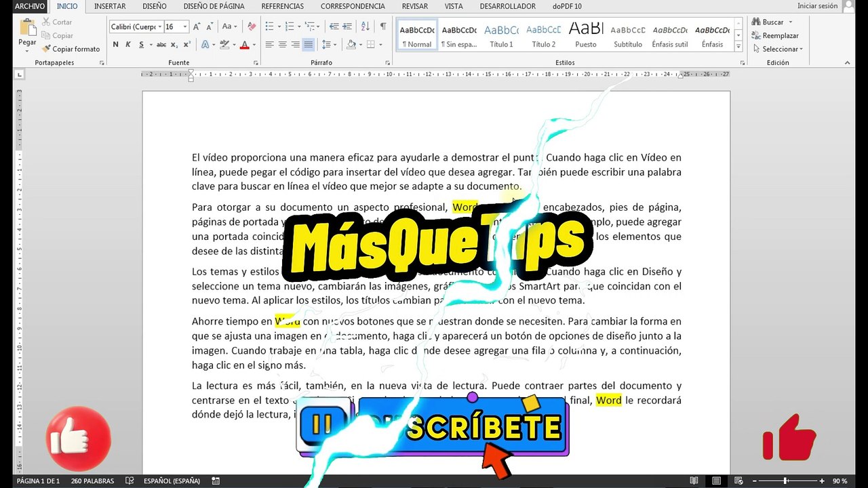Open the ARCHIVO tab
Image resolution: width=868 pixels, height=488 pixels.
coord(30,6)
